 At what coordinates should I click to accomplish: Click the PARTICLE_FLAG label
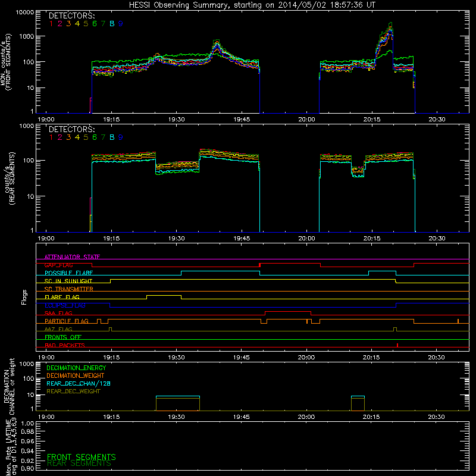67,321
